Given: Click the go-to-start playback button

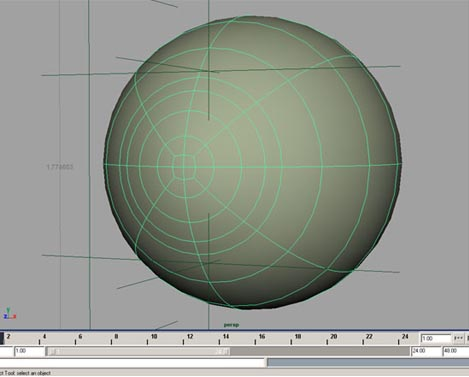Looking at the screenshot, I should (x=458, y=338).
